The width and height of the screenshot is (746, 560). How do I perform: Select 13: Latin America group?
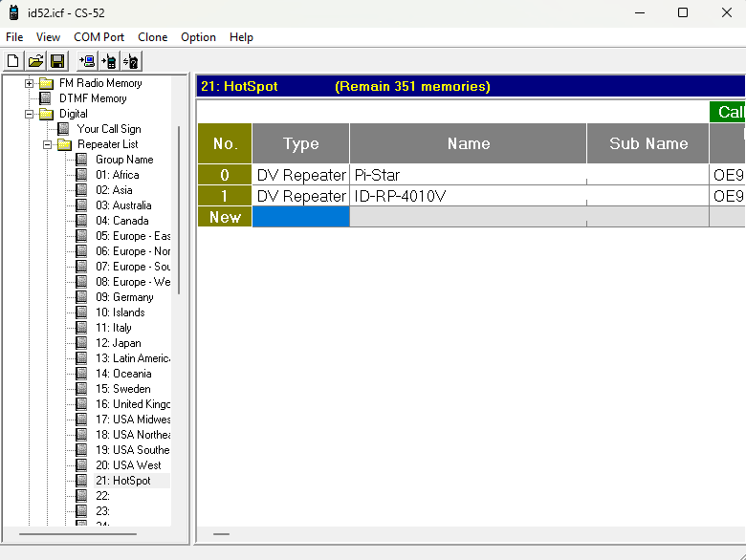pyautogui.click(x=133, y=358)
